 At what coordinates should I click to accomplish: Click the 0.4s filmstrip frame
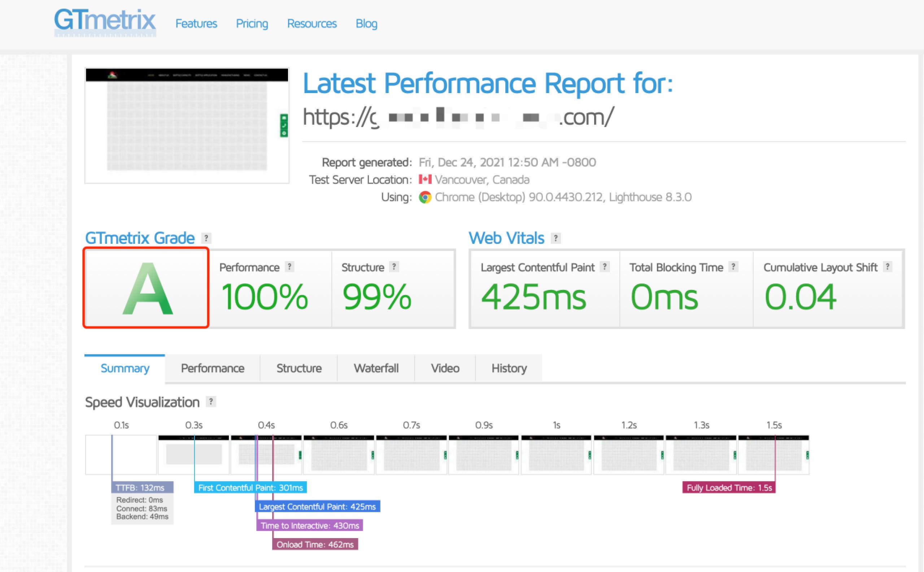(x=266, y=455)
